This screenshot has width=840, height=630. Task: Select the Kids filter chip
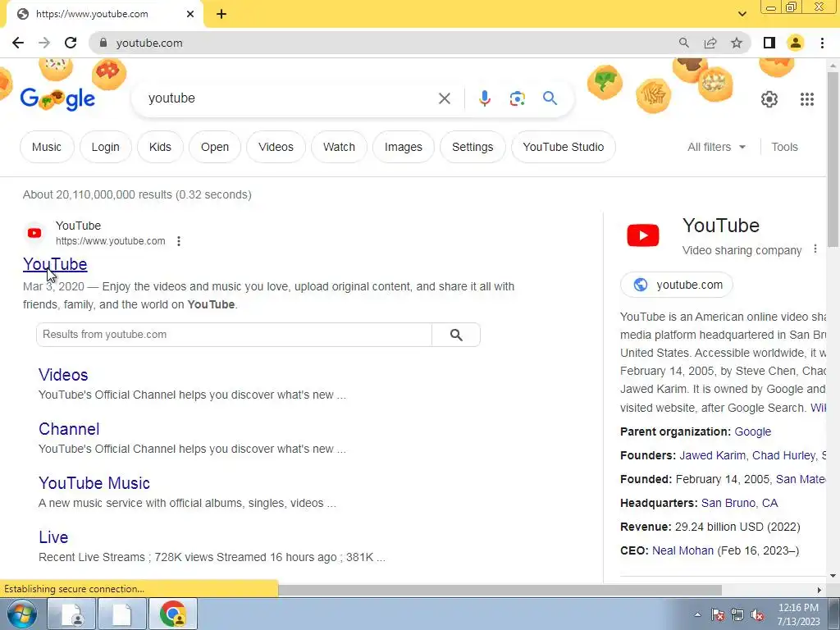160,147
